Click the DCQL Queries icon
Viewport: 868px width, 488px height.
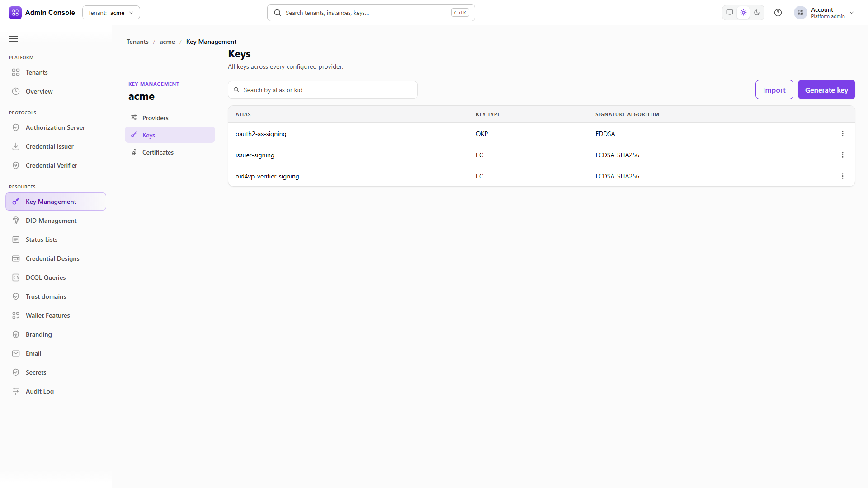[16, 277]
